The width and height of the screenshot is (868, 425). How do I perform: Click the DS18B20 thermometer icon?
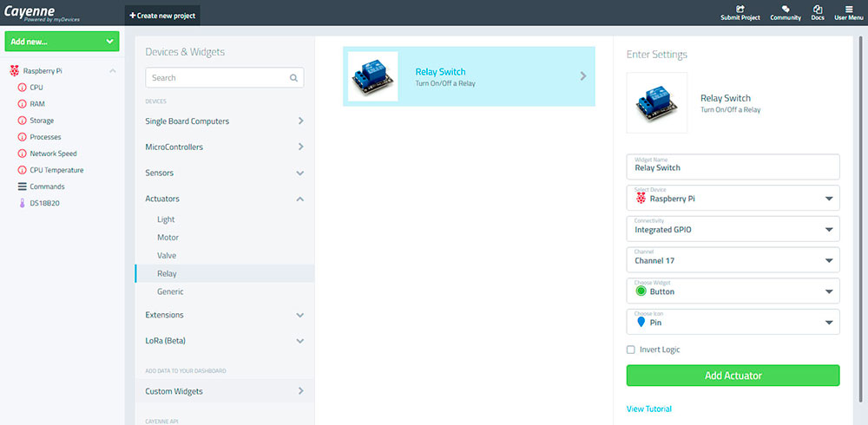point(23,203)
